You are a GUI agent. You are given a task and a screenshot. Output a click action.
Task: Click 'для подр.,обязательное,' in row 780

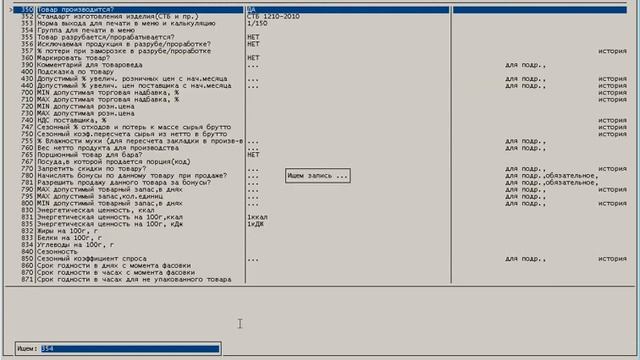tap(551, 176)
